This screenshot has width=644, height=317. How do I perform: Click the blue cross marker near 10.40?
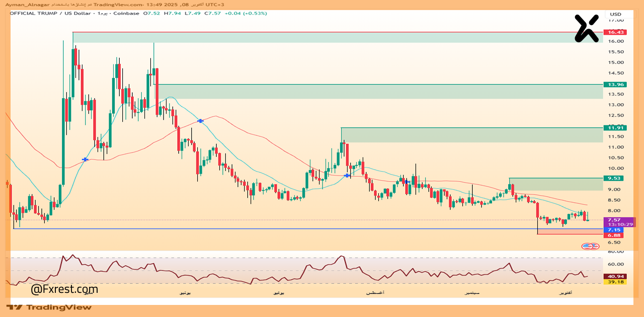tap(85, 160)
